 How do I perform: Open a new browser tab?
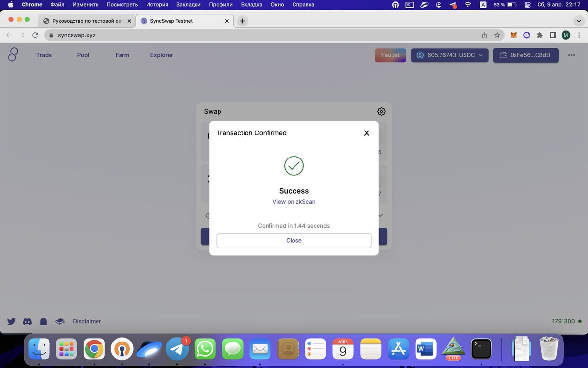coord(243,21)
